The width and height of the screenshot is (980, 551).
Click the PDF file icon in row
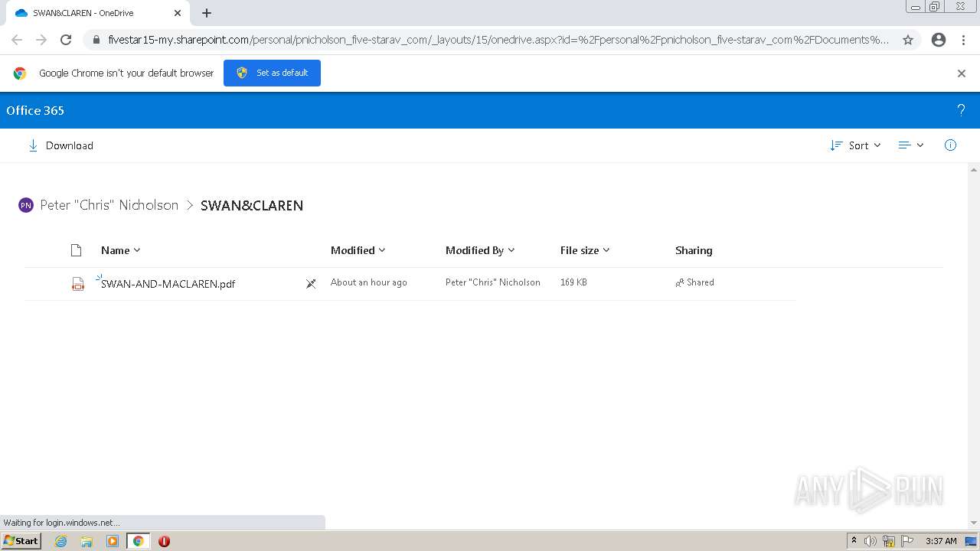coord(77,284)
